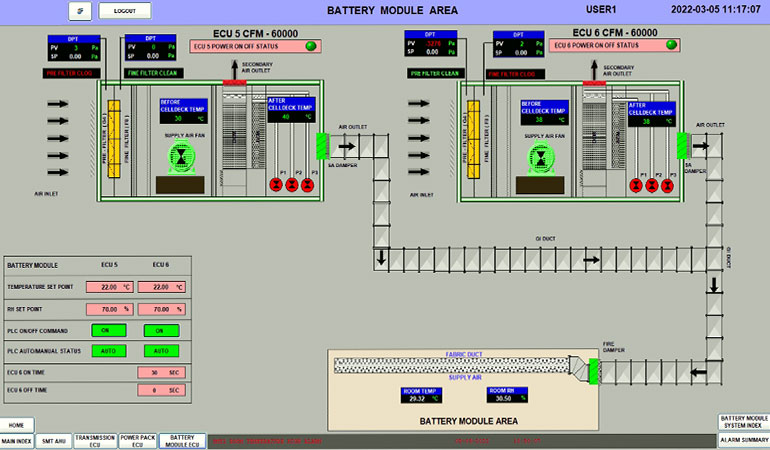The height and width of the screenshot is (450, 770).
Task: Go to HOME screen
Action: coord(16,425)
